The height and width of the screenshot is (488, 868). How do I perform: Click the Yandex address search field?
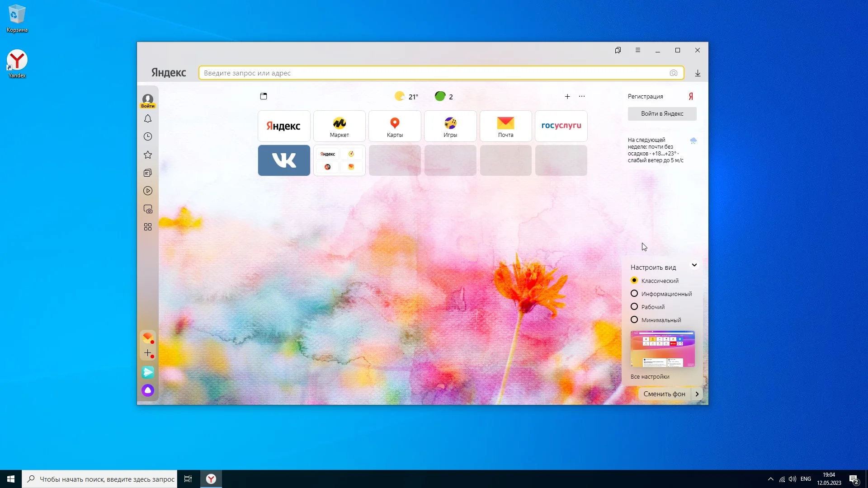click(x=434, y=73)
